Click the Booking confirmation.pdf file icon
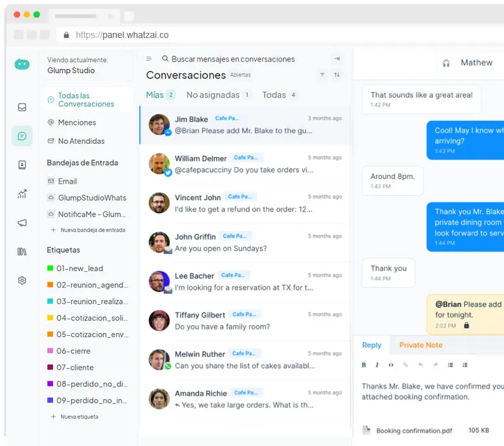 tap(366, 430)
